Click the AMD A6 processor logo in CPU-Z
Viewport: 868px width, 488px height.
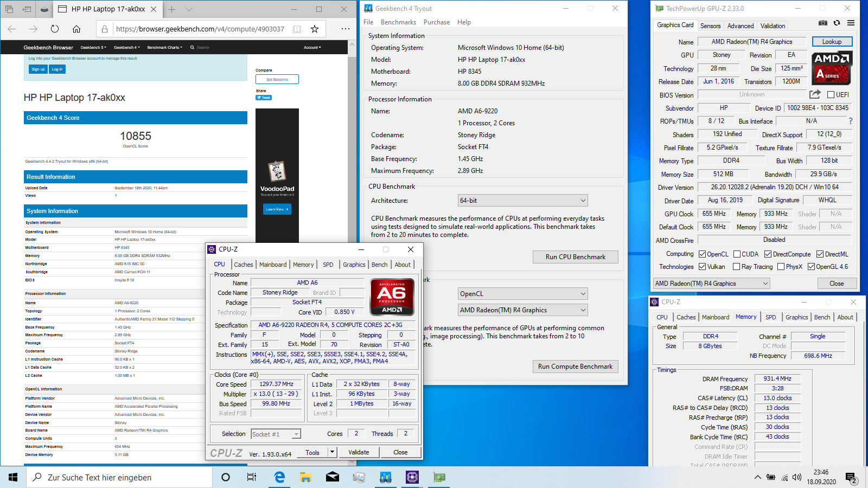(x=392, y=297)
